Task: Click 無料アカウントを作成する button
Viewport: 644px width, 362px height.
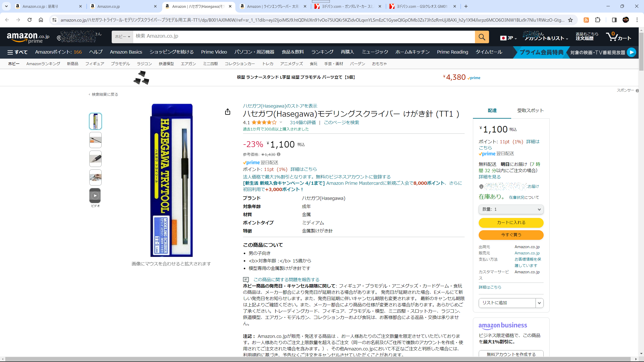Action: tap(511, 354)
